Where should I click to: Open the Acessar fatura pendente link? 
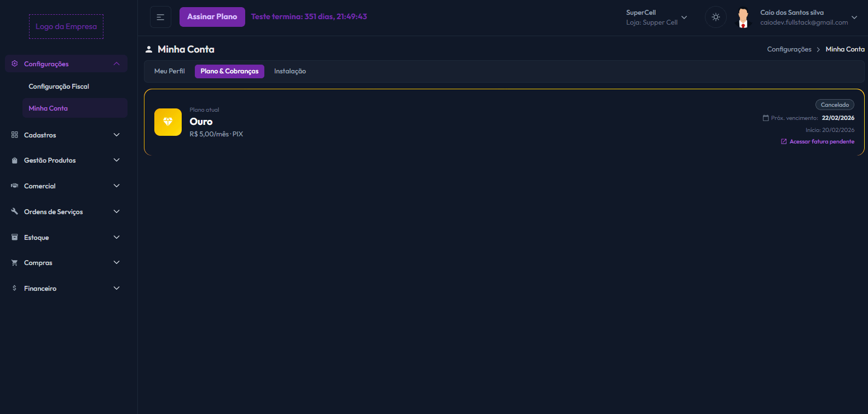821,142
